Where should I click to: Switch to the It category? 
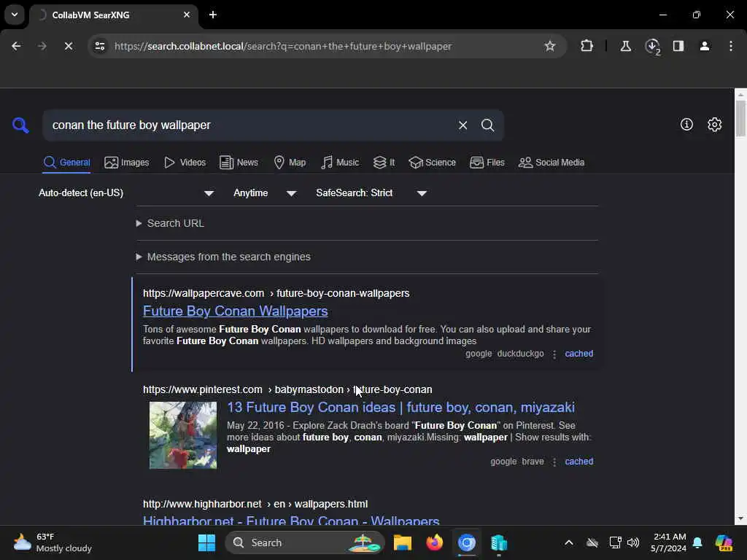tap(384, 163)
